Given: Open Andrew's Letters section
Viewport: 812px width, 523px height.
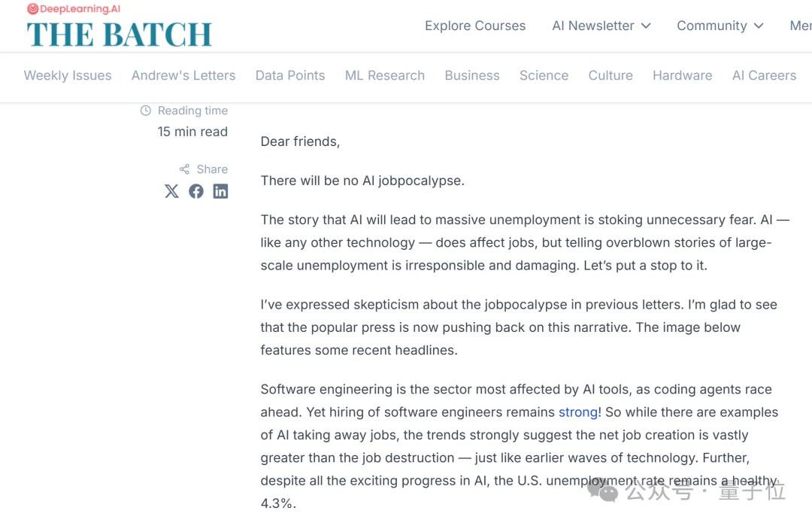Looking at the screenshot, I should click(183, 76).
